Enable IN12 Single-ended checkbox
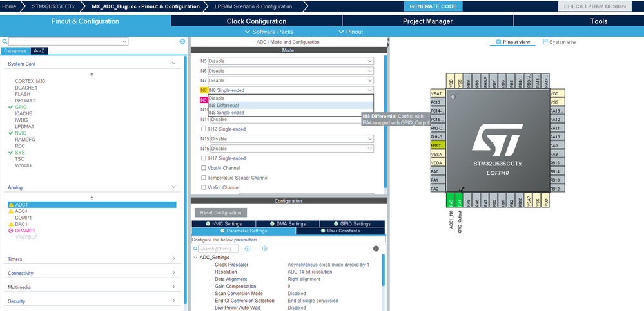Screen dimensions: 644x311 [203, 129]
